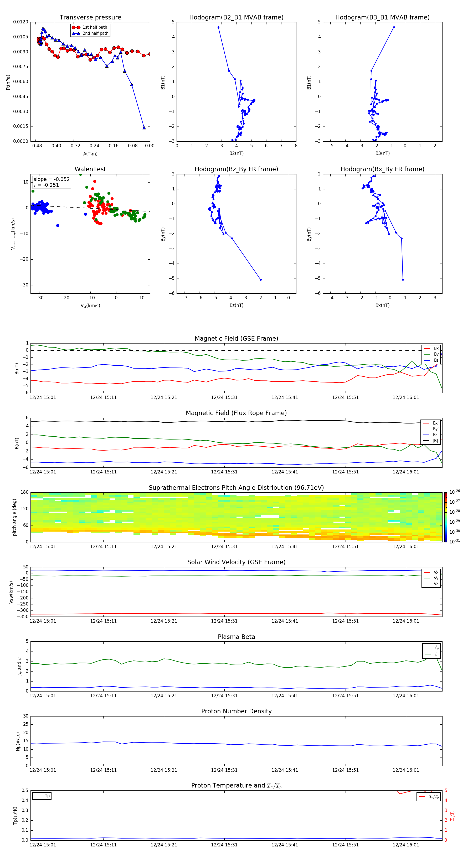Click the pitch angle colorbar
This screenshot has width=473, height=868.
click(446, 517)
